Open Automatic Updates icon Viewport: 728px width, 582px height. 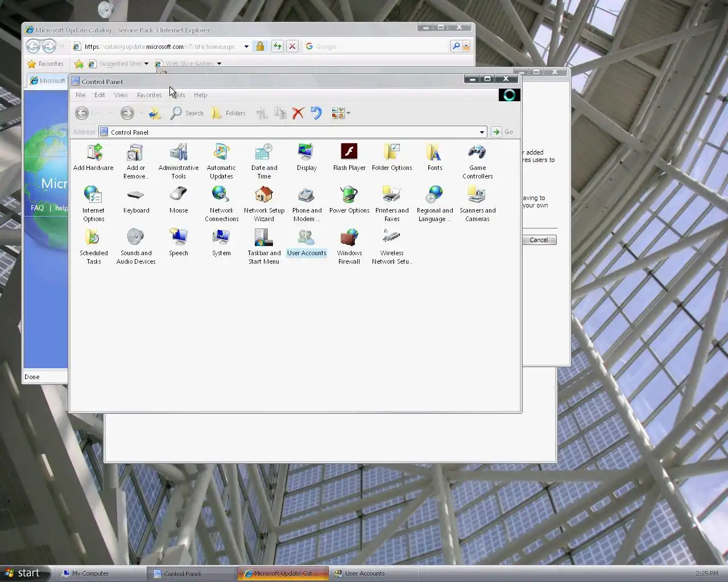click(221, 161)
